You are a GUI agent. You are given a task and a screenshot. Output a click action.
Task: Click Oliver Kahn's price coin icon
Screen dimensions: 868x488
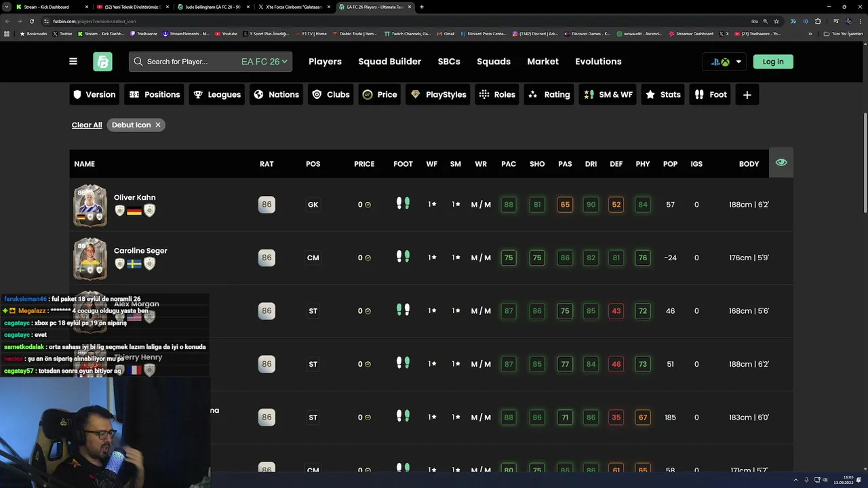point(368,205)
